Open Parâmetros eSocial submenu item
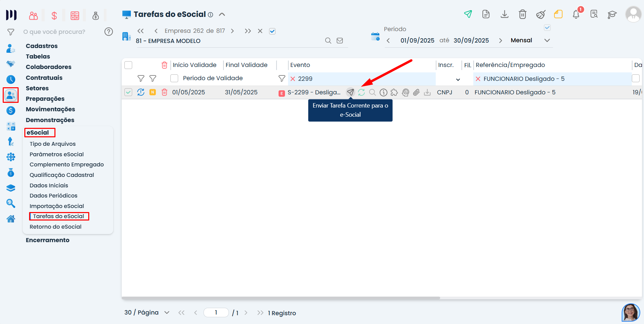The width and height of the screenshot is (644, 324). click(56, 154)
